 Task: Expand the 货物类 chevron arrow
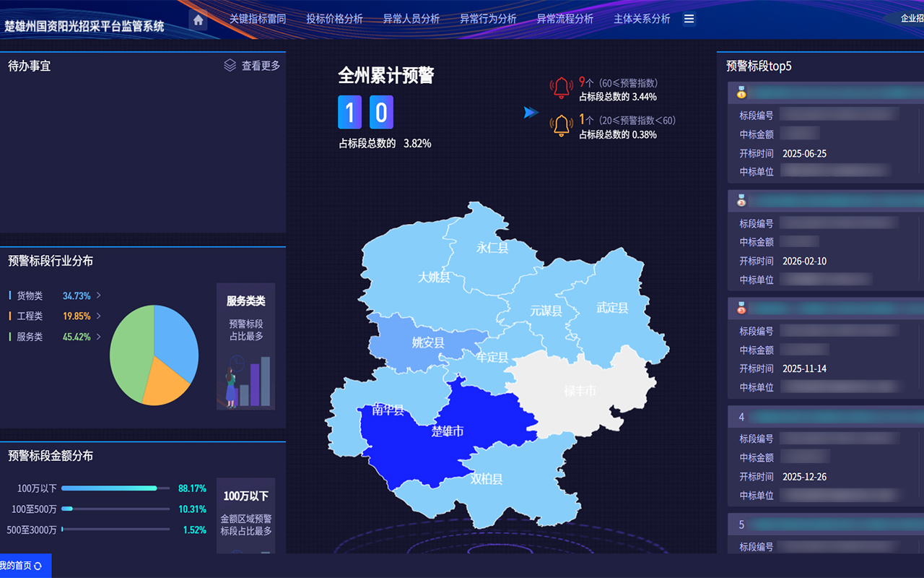99,296
